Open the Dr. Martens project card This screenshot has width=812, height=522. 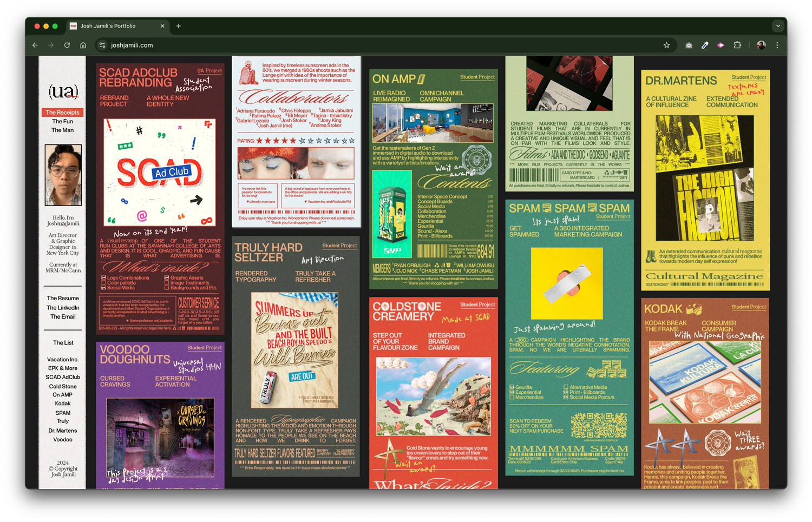[x=705, y=180]
